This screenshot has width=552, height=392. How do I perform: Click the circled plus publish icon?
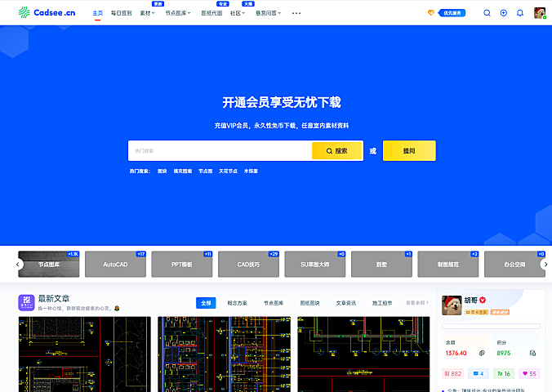tap(504, 13)
